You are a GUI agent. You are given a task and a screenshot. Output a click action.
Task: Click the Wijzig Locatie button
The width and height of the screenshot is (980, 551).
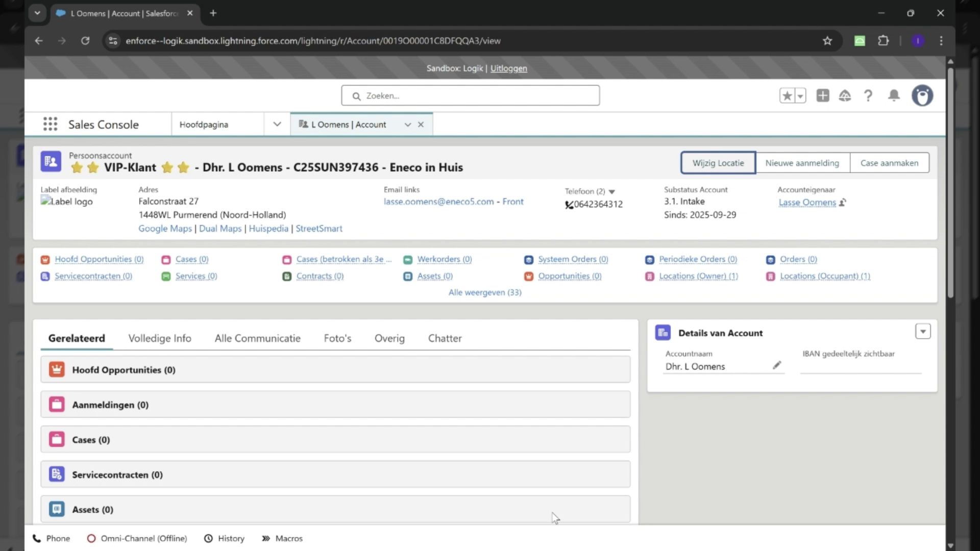pyautogui.click(x=717, y=162)
